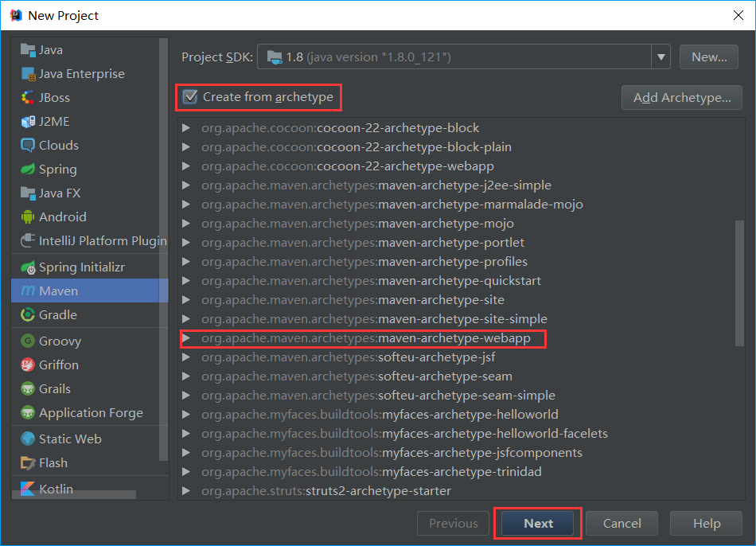Expand maven-archetype-j2ee-simple node
Viewport: 756px width, 546px height.
coord(185,185)
